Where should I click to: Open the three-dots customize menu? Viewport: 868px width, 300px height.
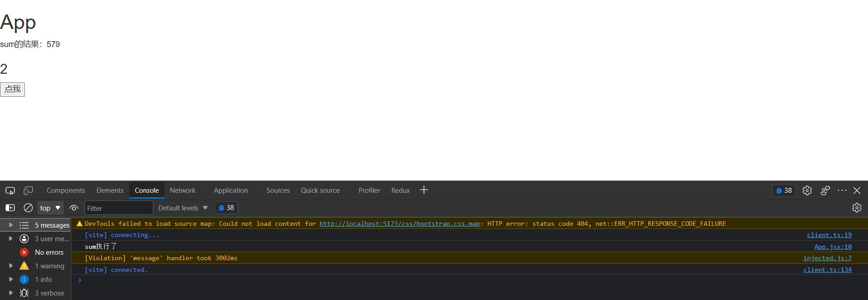pos(842,190)
